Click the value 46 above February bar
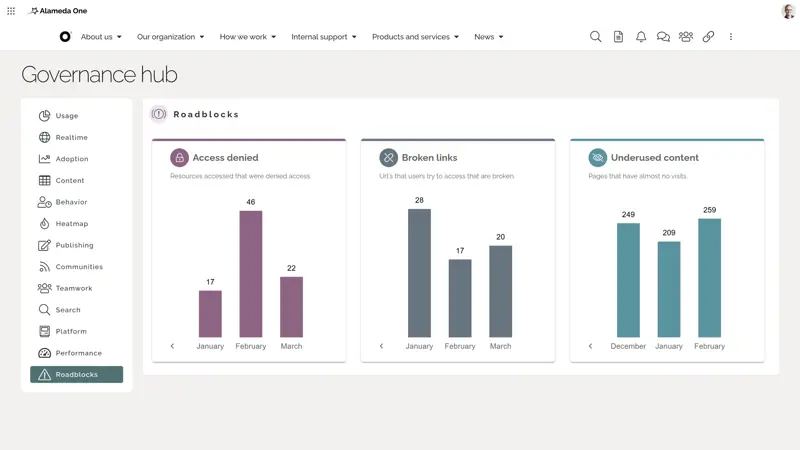Image resolution: width=800 pixels, height=450 pixels. (x=251, y=202)
